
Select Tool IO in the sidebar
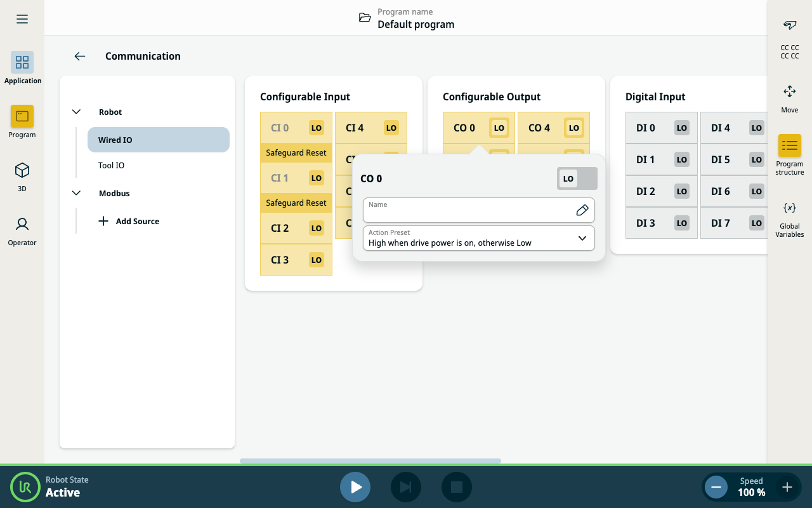[x=112, y=165]
